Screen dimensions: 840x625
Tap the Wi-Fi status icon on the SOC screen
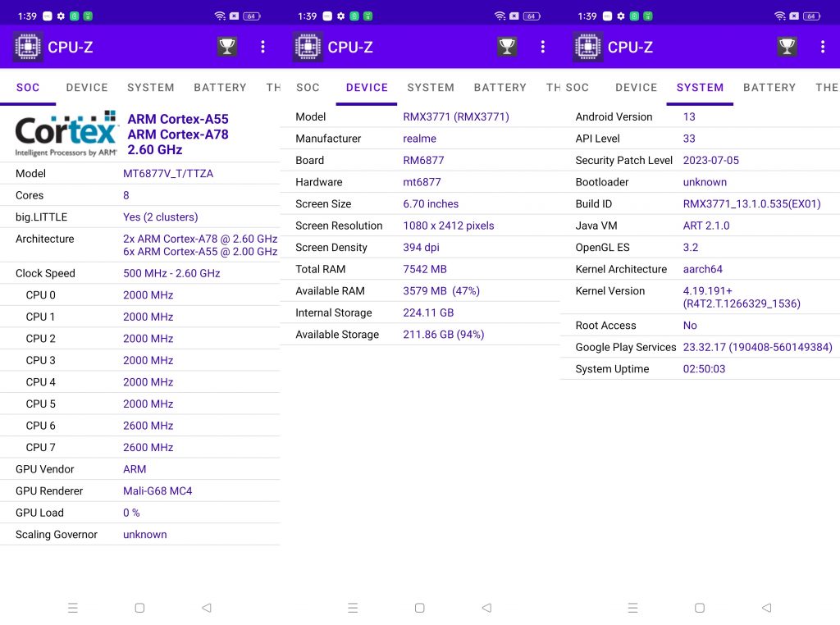pyautogui.click(x=220, y=16)
